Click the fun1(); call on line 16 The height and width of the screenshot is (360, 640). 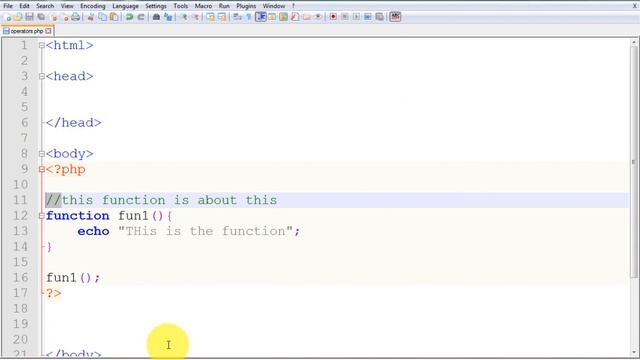click(x=73, y=278)
